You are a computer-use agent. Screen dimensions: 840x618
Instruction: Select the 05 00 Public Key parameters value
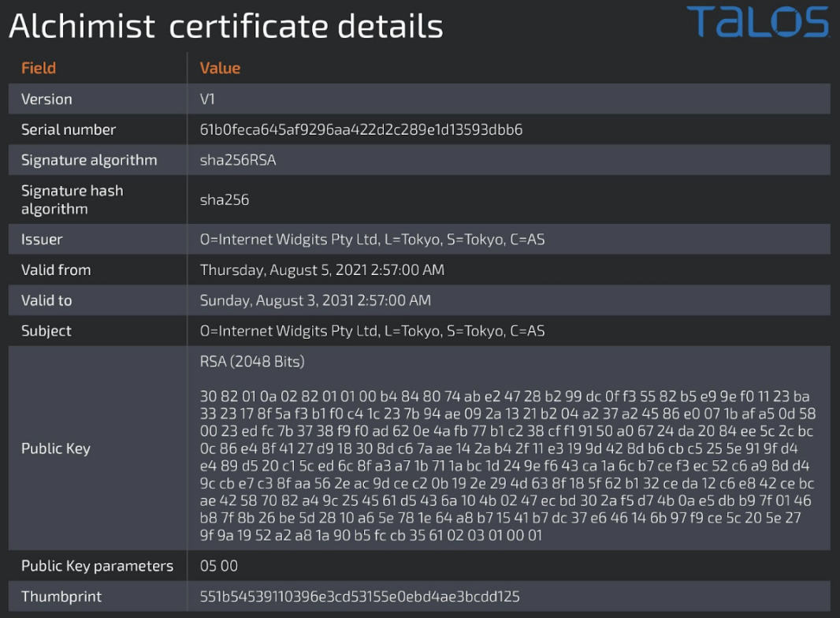click(x=219, y=566)
